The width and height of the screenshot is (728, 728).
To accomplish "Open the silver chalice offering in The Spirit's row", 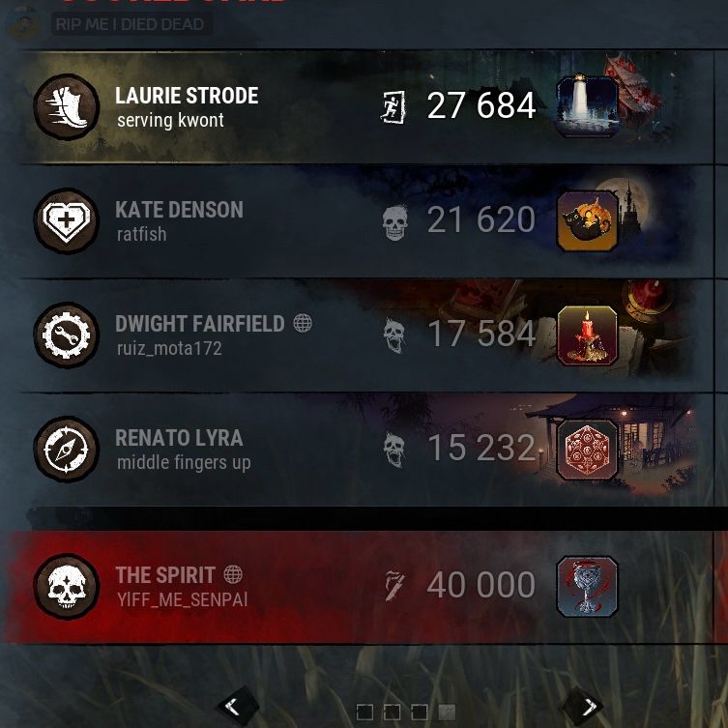I will (x=587, y=587).
